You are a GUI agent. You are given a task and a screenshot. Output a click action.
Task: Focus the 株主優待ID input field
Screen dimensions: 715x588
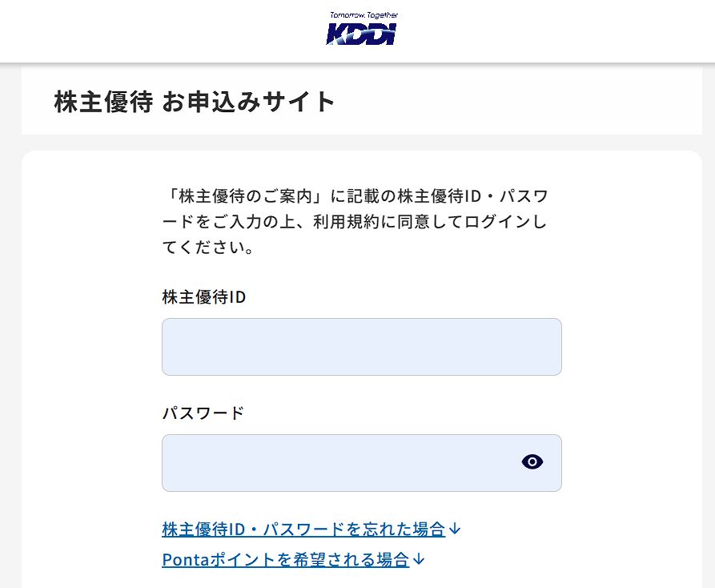pyautogui.click(x=361, y=347)
